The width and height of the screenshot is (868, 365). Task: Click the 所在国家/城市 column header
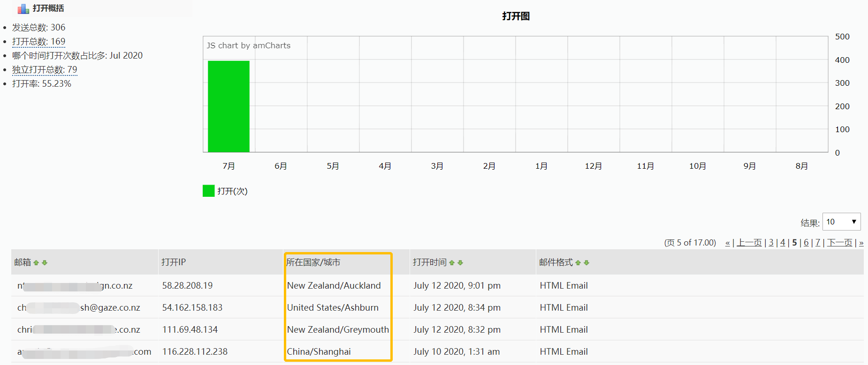pyautogui.click(x=313, y=262)
